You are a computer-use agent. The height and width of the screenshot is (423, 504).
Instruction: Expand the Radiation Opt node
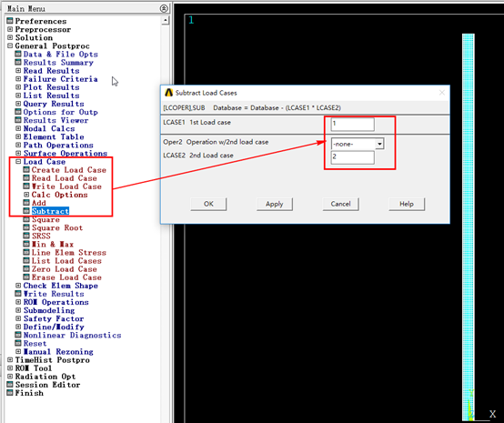[x=10, y=376]
